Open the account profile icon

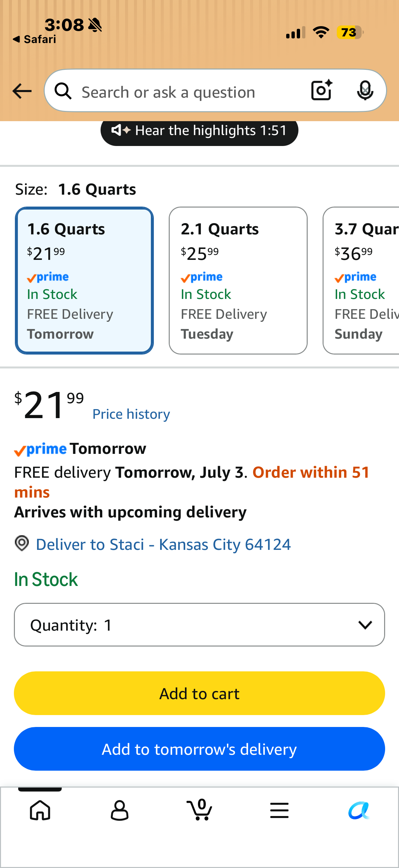tap(119, 810)
